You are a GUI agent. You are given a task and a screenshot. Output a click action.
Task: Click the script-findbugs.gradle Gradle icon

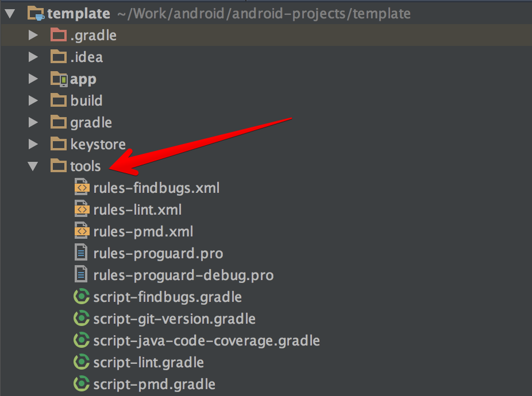[x=82, y=297]
